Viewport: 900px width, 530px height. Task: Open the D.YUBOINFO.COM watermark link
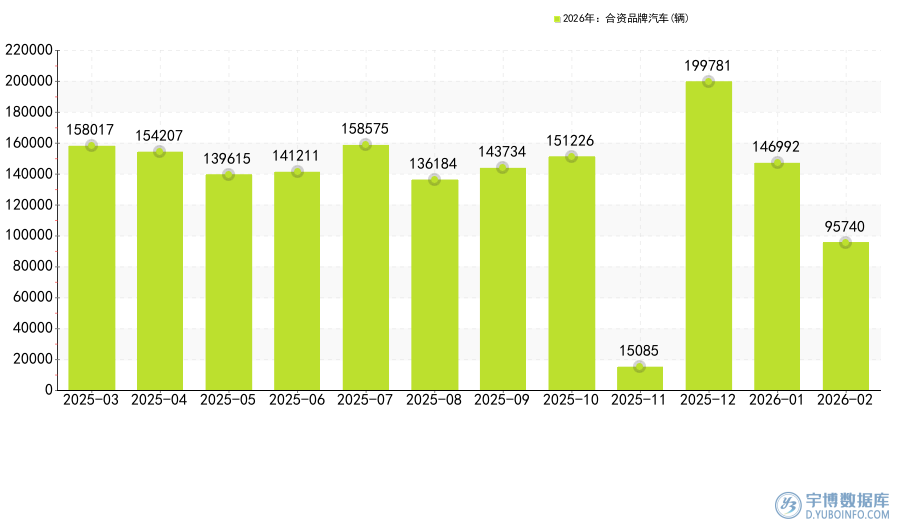coord(847,515)
